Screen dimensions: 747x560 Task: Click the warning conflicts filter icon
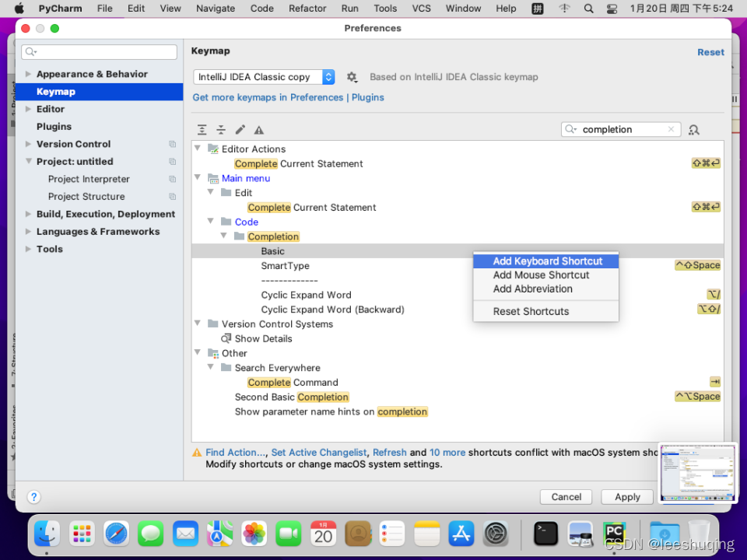(258, 130)
